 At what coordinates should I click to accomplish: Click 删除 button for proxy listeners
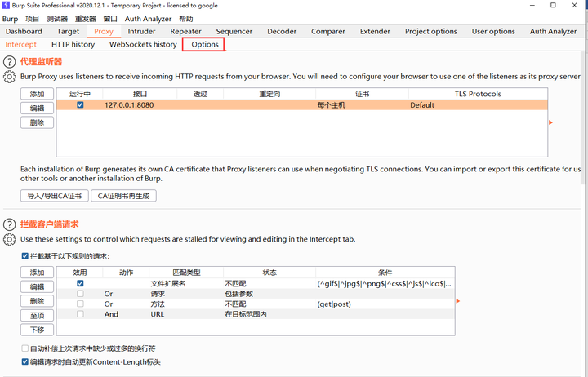(37, 122)
